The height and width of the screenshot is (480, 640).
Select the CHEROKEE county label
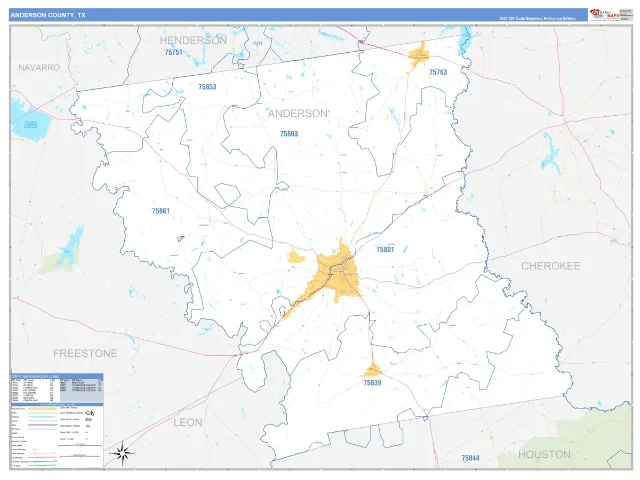[551, 266]
